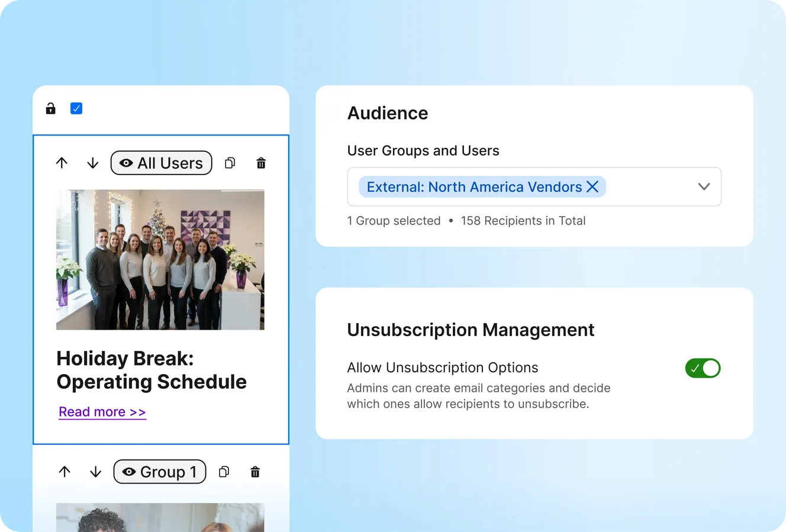Open the Group 1 visibility selector

160,472
